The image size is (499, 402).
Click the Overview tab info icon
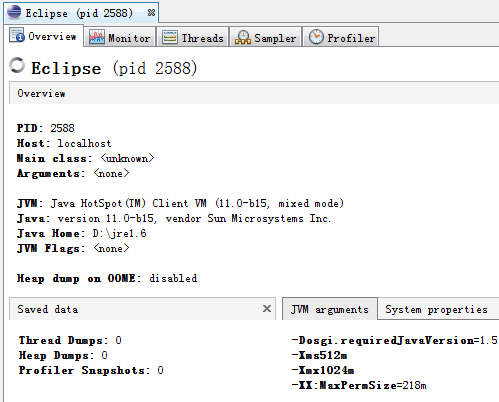coord(17,35)
